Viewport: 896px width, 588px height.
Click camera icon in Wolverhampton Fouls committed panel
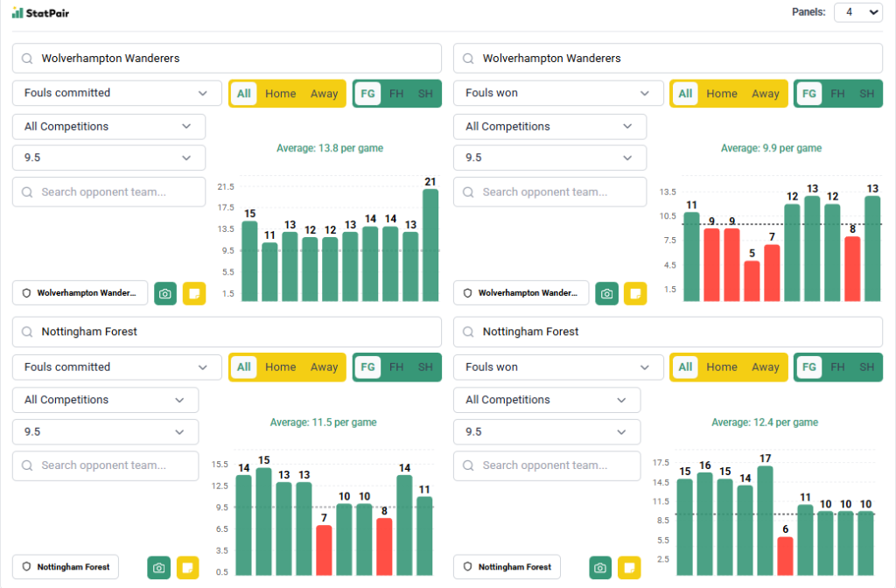pyautogui.click(x=165, y=293)
